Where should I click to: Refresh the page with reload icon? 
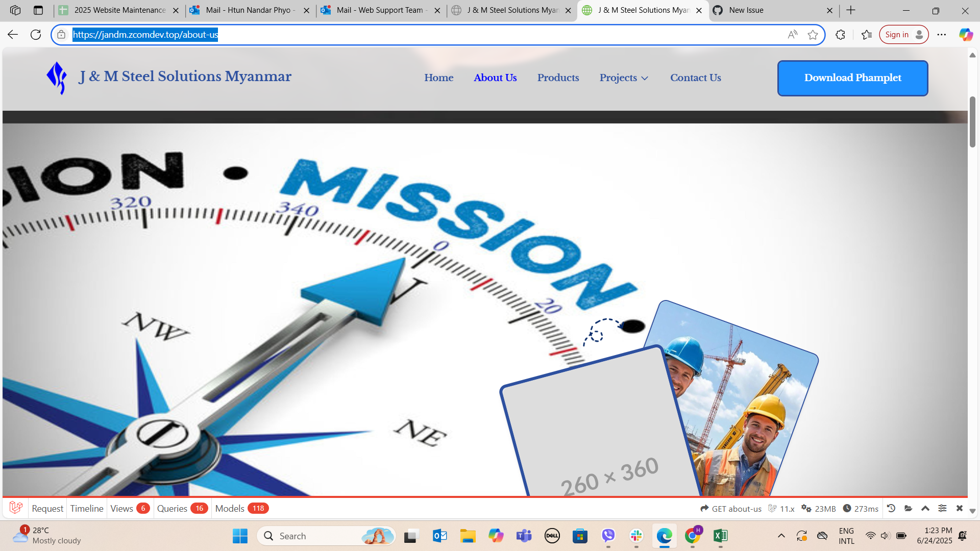coord(36,35)
